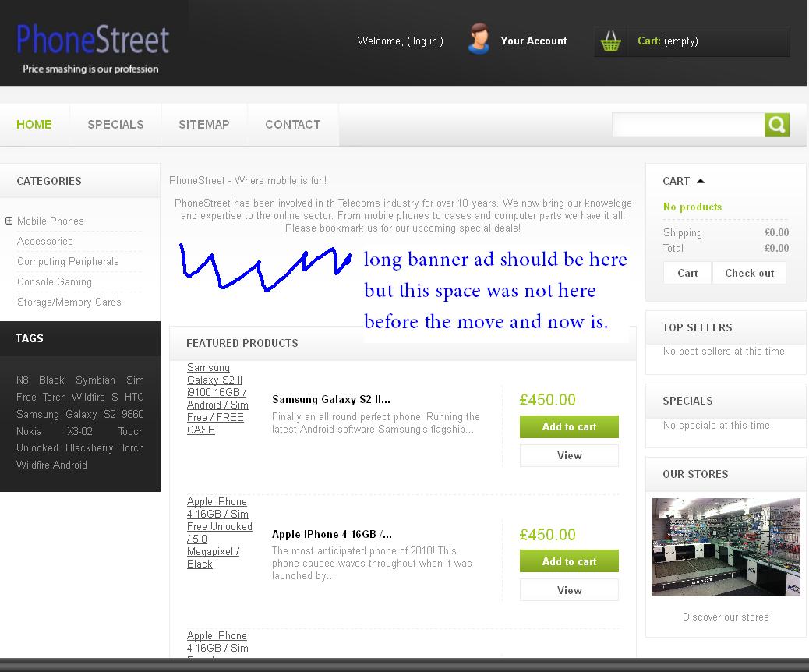
Task: Expand the Mobile Phones category plus icon
Action: [x=9, y=221]
